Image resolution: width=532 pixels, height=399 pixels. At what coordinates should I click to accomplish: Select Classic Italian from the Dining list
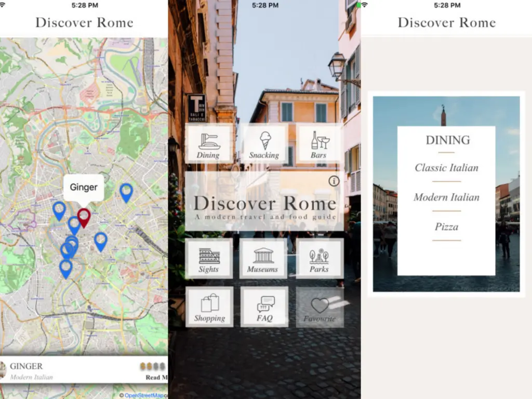tap(446, 168)
